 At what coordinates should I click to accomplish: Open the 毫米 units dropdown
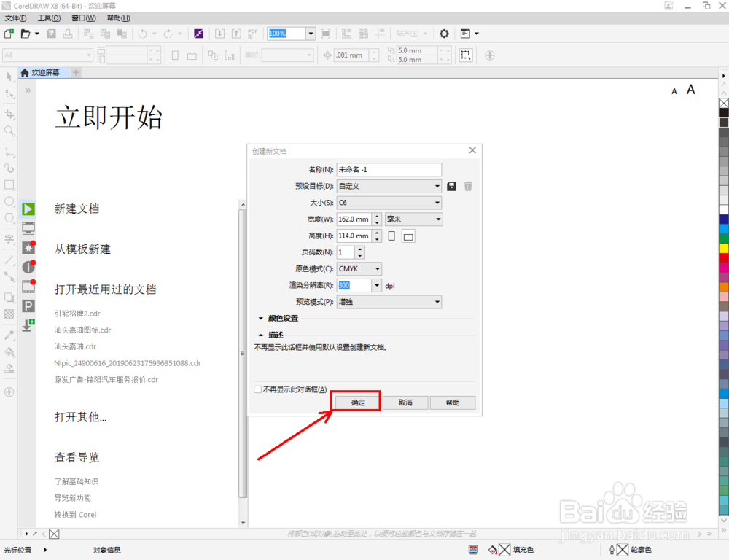(414, 219)
